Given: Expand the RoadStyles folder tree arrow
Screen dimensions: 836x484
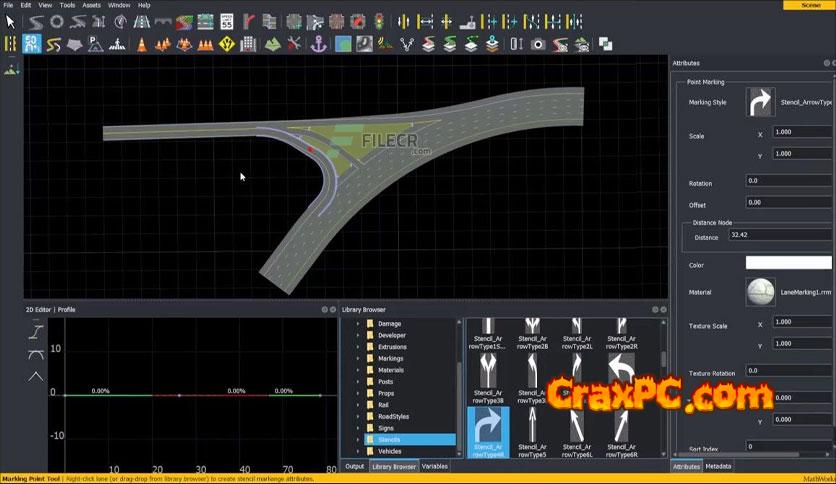Looking at the screenshot, I should coord(358,416).
